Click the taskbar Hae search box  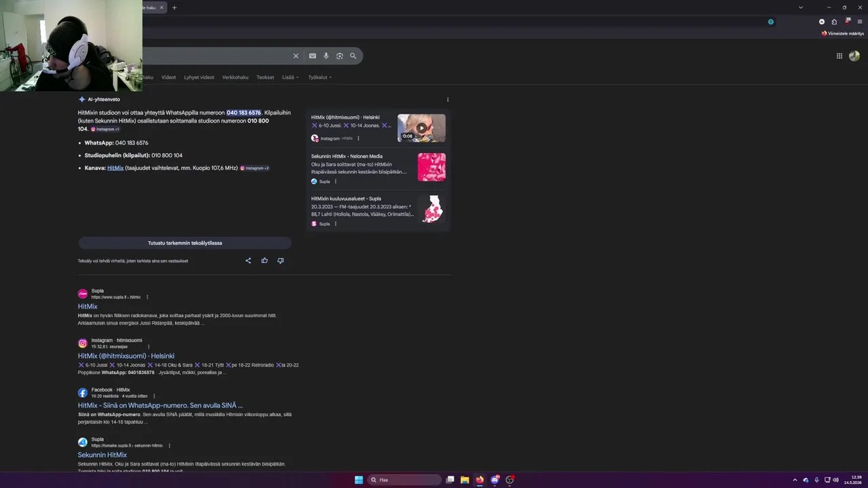click(x=404, y=480)
